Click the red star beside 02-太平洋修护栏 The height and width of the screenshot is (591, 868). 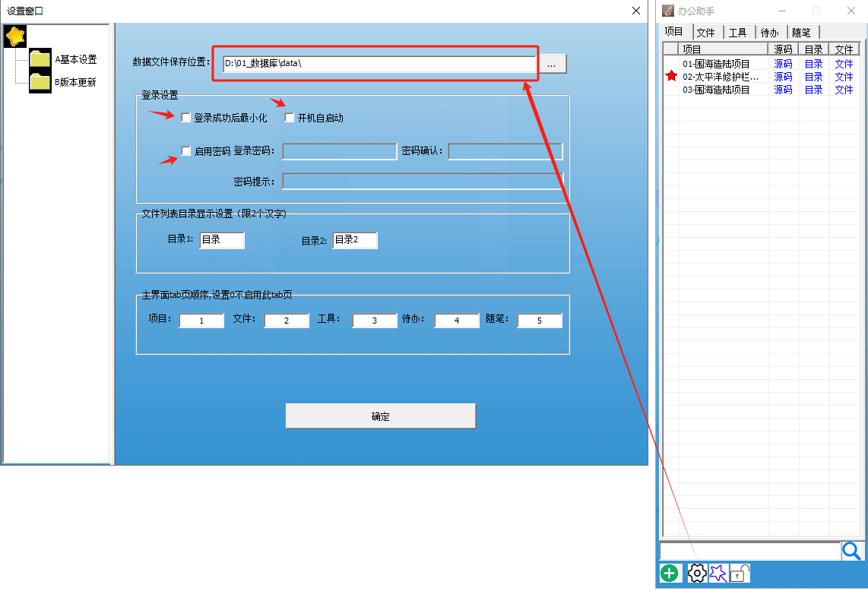pos(671,77)
